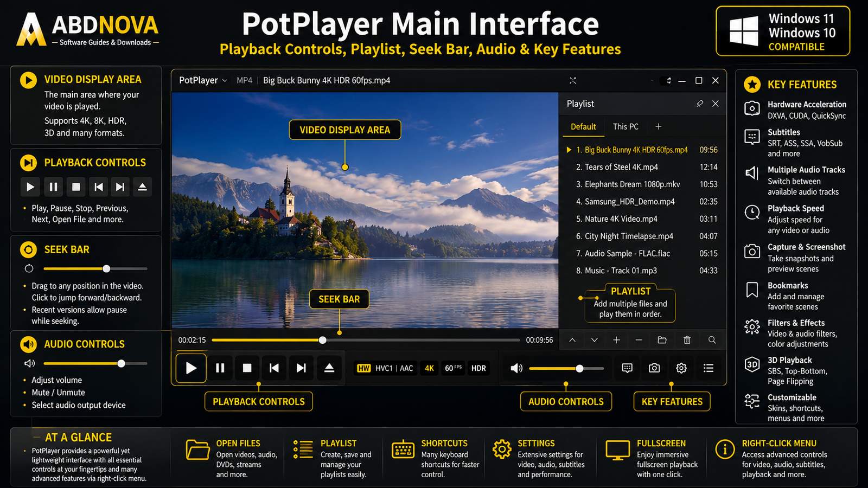Click Stop icon in left Playback Controls panel
The width and height of the screenshot is (868, 488).
(x=76, y=187)
